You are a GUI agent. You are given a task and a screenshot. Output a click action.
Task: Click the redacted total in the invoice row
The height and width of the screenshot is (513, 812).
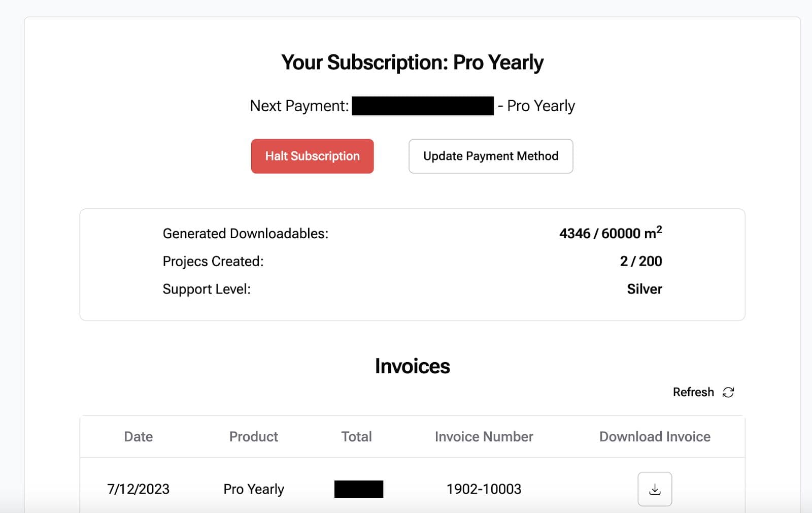(358, 489)
